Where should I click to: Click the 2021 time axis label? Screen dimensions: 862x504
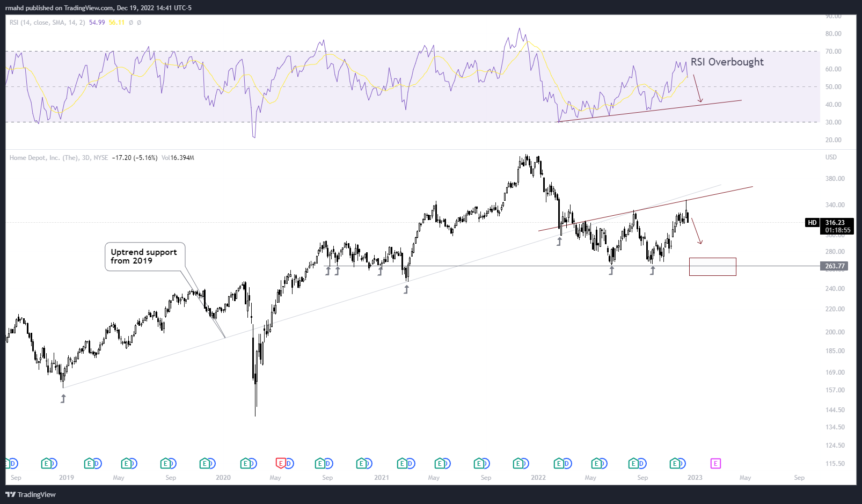(x=382, y=478)
